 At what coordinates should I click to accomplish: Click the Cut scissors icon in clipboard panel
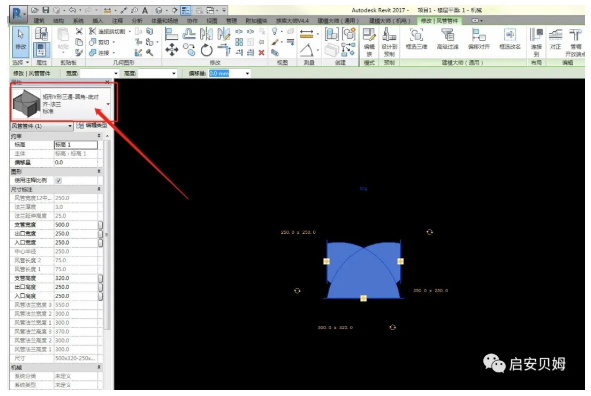click(79, 32)
